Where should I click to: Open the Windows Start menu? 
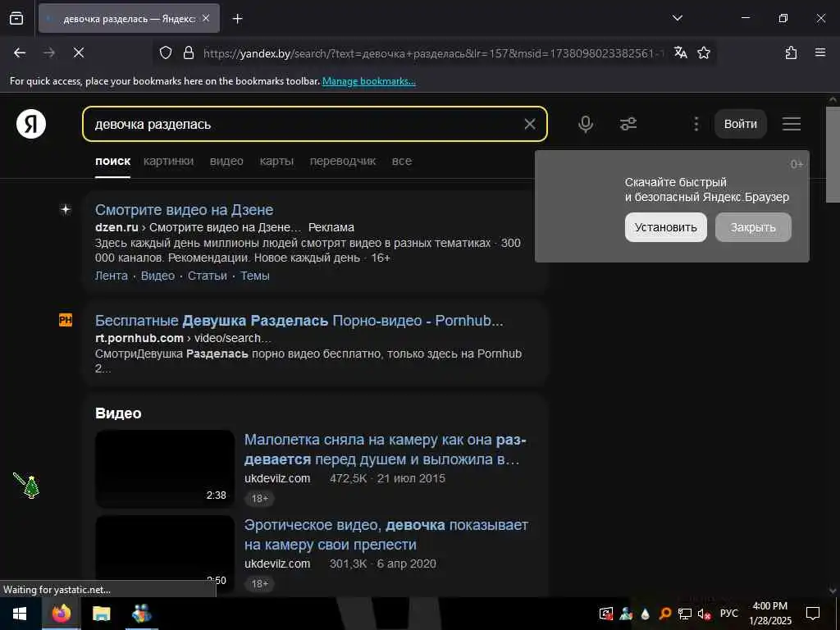(20, 614)
